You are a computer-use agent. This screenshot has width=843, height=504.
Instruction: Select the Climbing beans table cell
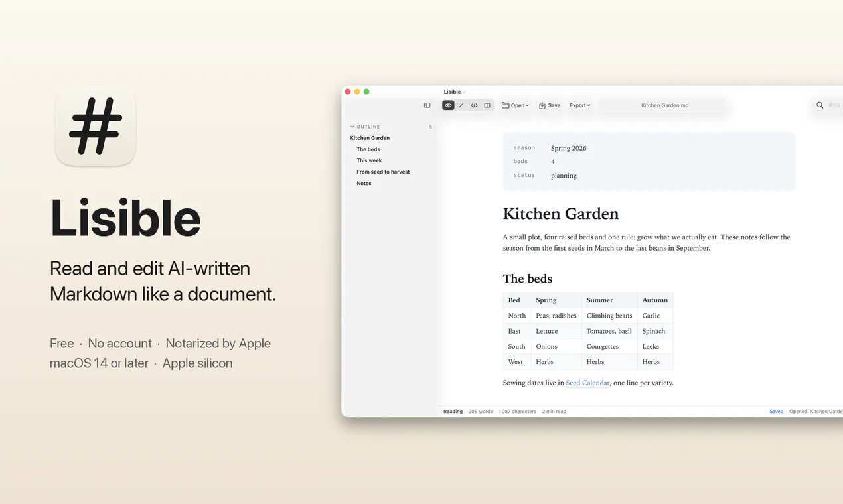coord(609,316)
